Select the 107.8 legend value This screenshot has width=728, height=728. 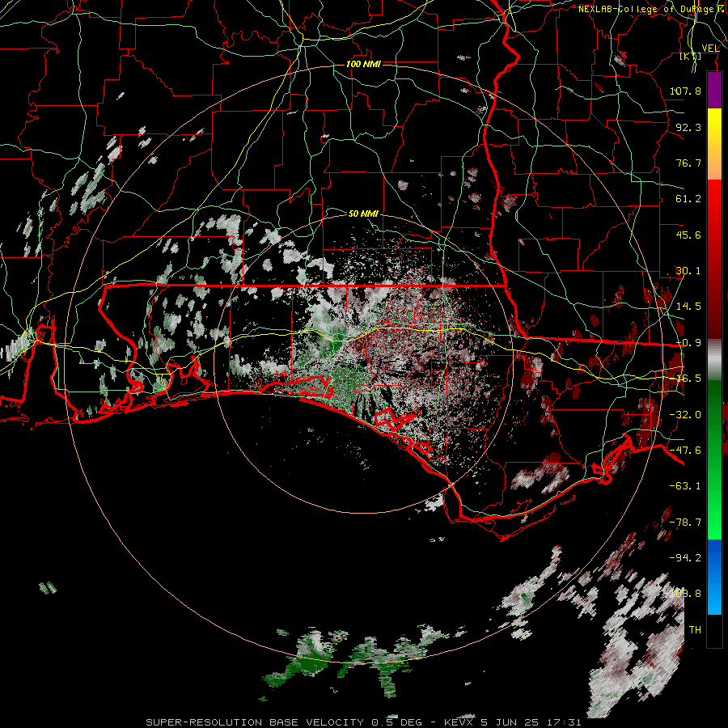tap(685, 91)
